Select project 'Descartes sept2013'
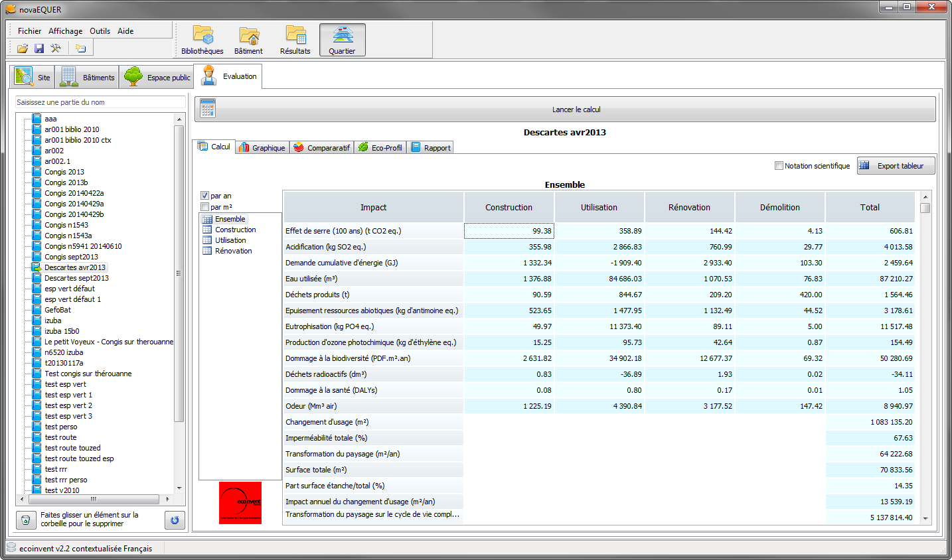This screenshot has height=560, width=952. (76, 278)
